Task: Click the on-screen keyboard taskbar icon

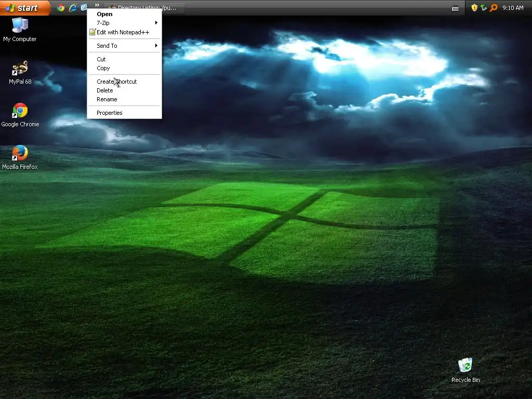Action: [x=455, y=8]
